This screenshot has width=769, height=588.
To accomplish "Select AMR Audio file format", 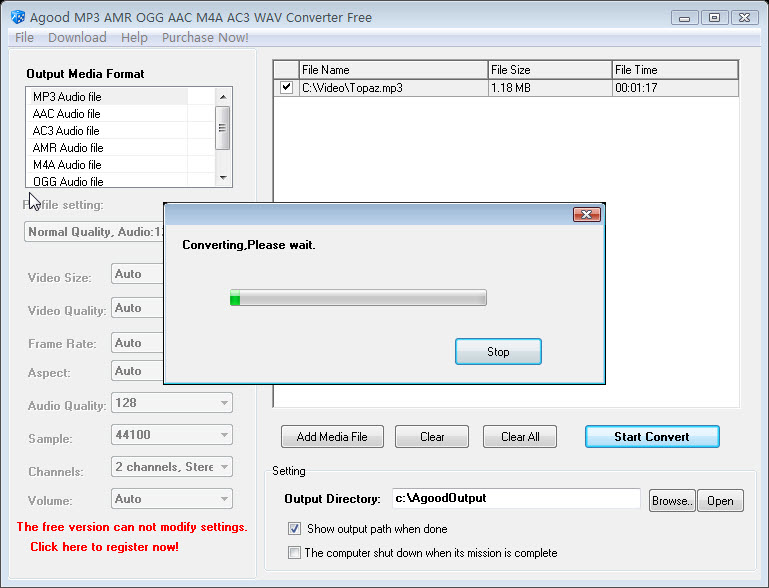I will click(x=120, y=148).
